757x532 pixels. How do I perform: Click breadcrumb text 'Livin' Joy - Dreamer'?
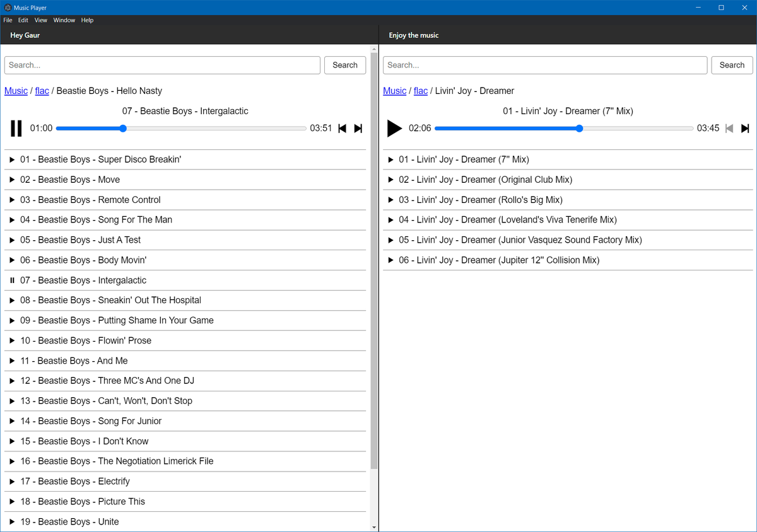(x=475, y=91)
